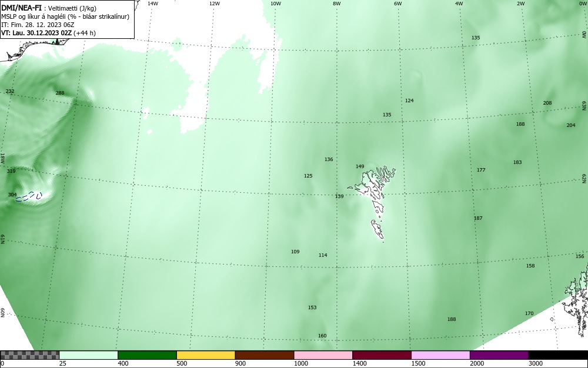This screenshot has height=368, width=588.
Task: Click the map value 114
Action: 323,255
